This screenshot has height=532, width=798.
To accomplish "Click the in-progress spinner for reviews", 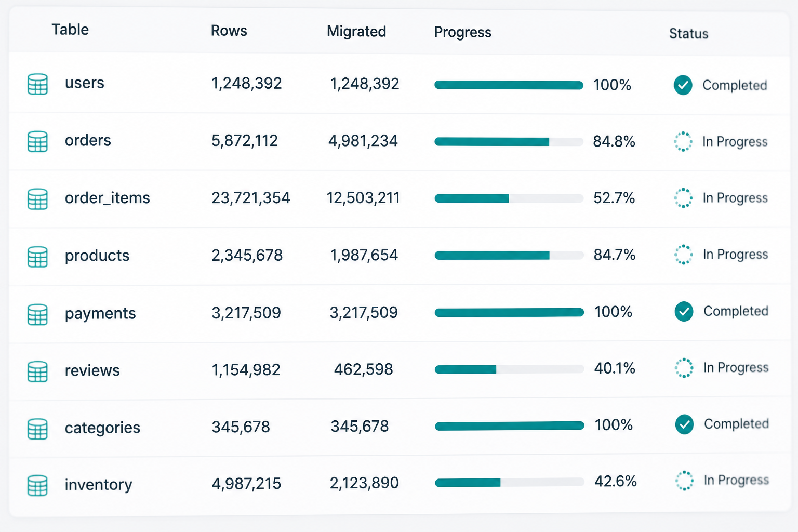I will pyautogui.click(x=684, y=368).
